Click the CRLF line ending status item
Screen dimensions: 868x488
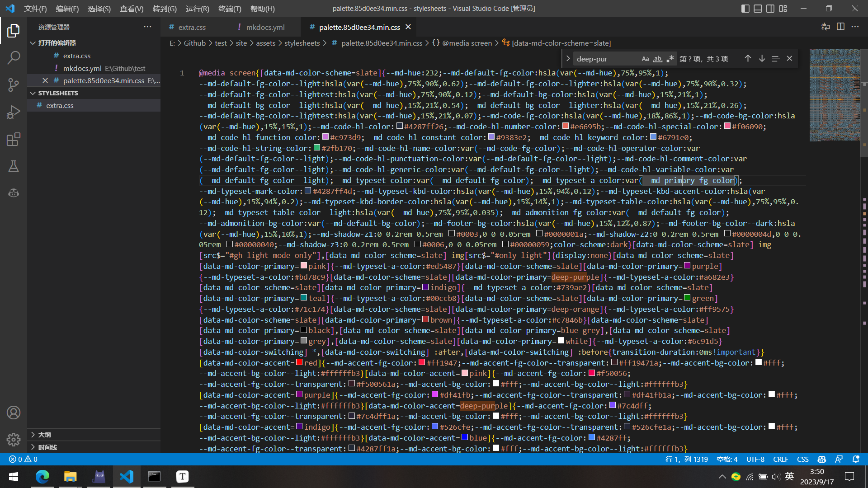tap(780, 459)
